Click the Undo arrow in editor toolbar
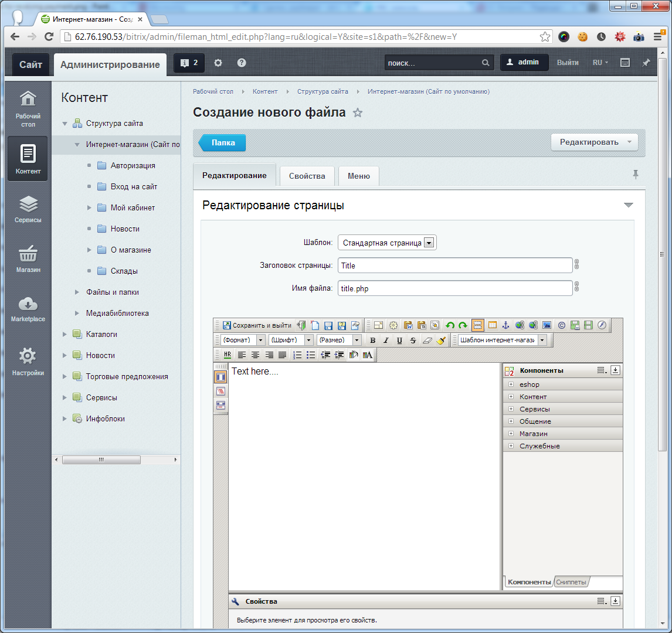 coord(450,325)
